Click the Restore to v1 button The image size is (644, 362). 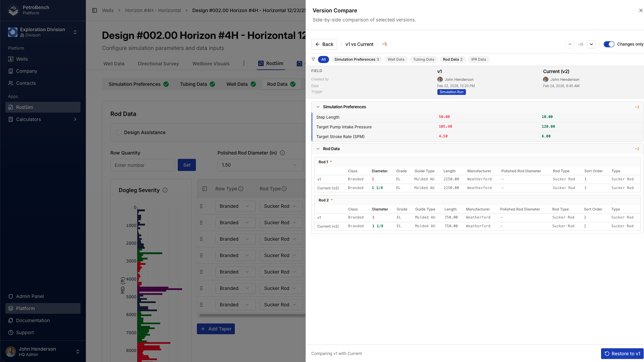(622, 354)
